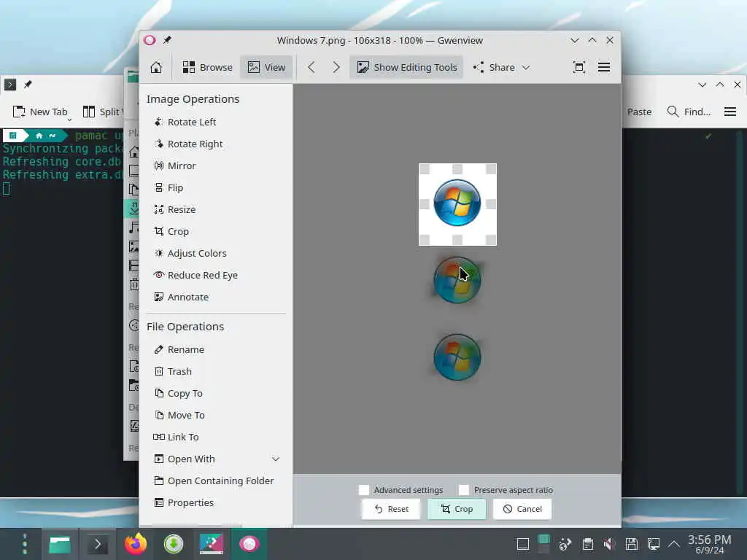Screen dimensions: 747x560
Task: Click the Rotate Left operation
Action: [x=185, y=122]
